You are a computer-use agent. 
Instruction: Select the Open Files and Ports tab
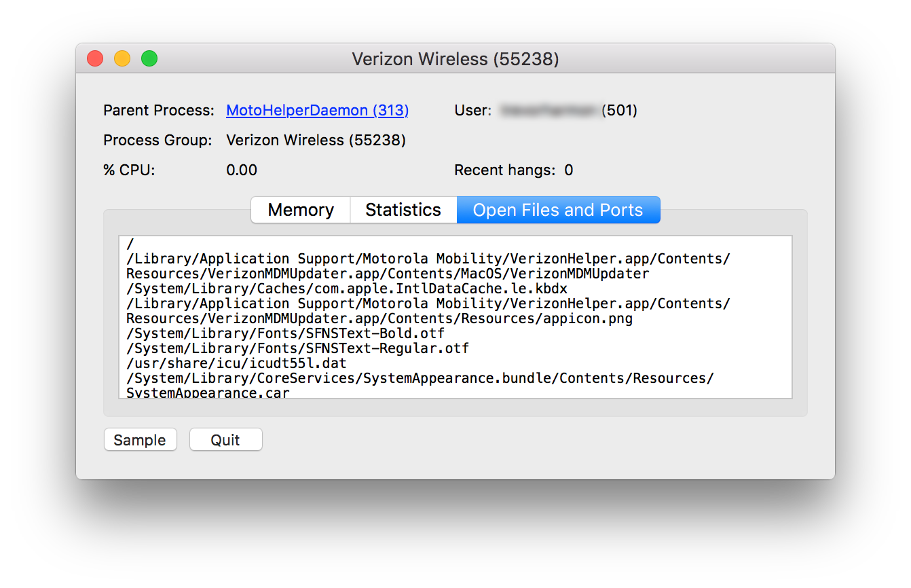[558, 210]
